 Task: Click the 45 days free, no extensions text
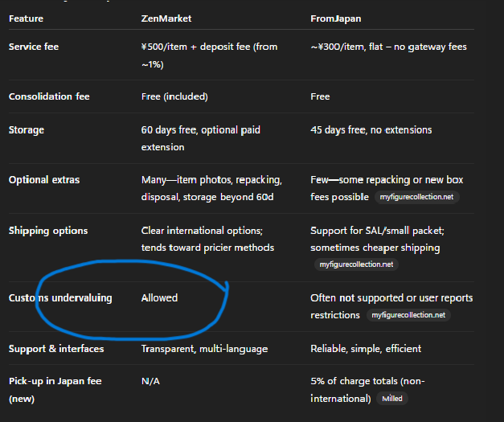(x=371, y=130)
